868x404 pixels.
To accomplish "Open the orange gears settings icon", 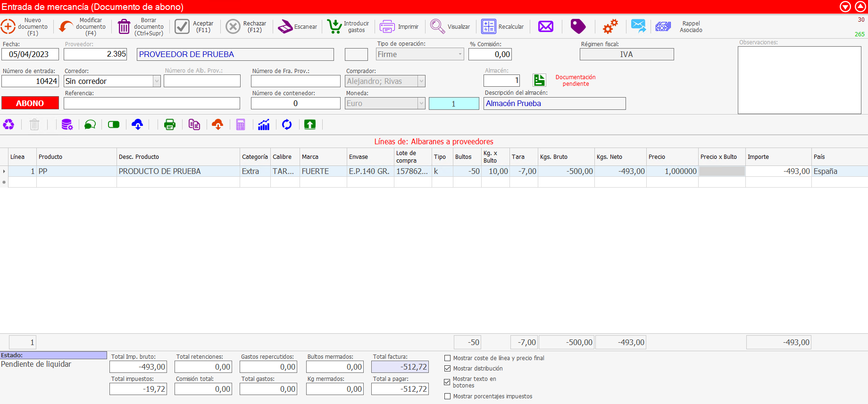I will point(610,27).
